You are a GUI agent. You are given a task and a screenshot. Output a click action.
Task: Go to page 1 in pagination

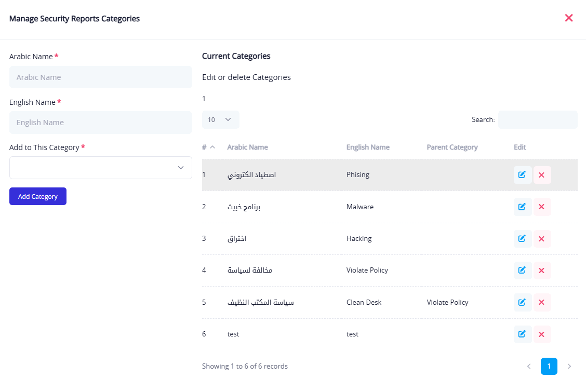pyautogui.click(x=549, y=366)
